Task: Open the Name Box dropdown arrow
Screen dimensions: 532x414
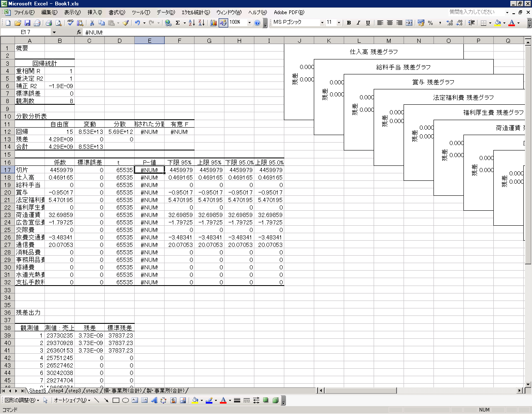Action: click(x=54, y=32)
